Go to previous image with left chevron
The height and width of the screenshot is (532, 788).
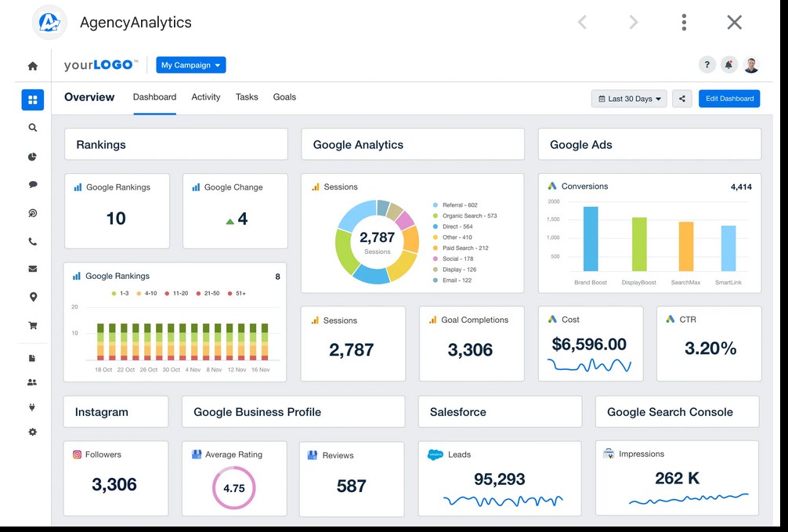[x=583, y=22]
